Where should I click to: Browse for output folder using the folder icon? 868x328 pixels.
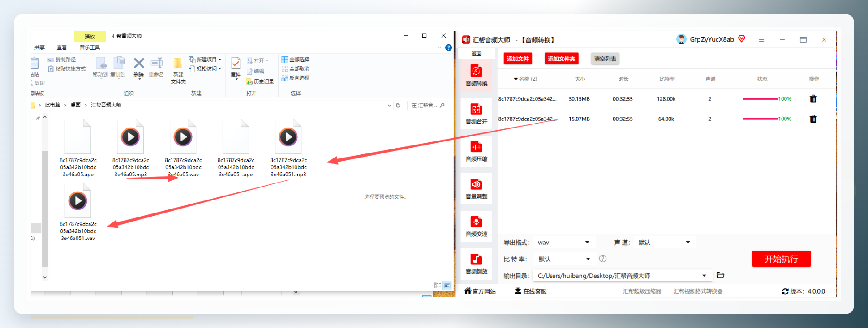pos(720,275)
